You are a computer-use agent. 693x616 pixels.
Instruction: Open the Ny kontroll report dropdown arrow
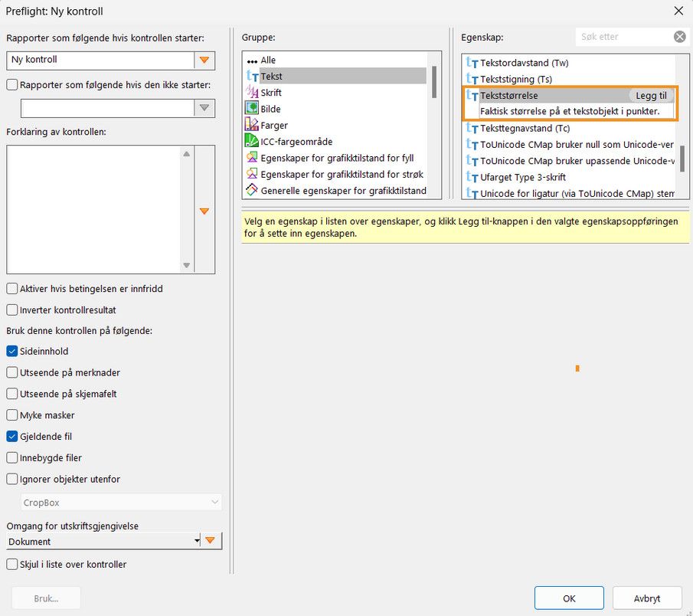point(204,60)
